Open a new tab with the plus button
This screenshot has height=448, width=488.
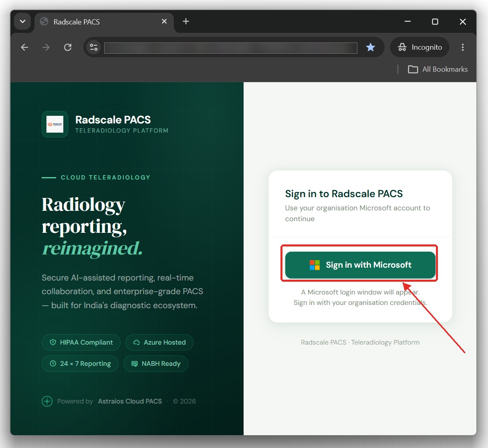[x=186, y=21]
